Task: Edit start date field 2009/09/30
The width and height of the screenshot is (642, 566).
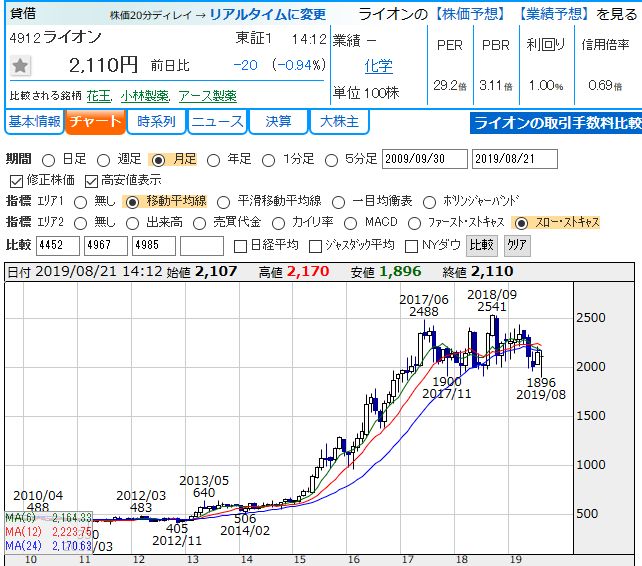Action: pyautogui.click(x=425, y=159)
